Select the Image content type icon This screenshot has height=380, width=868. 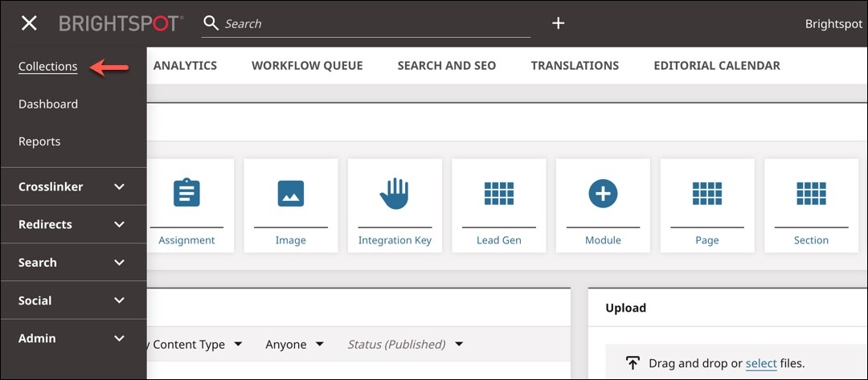click(290, 194)
